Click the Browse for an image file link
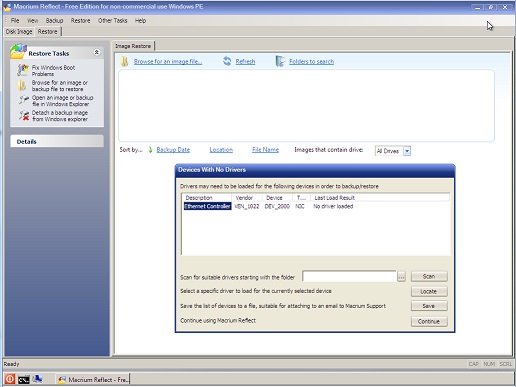Screen dimensions: 516x387 168,62
